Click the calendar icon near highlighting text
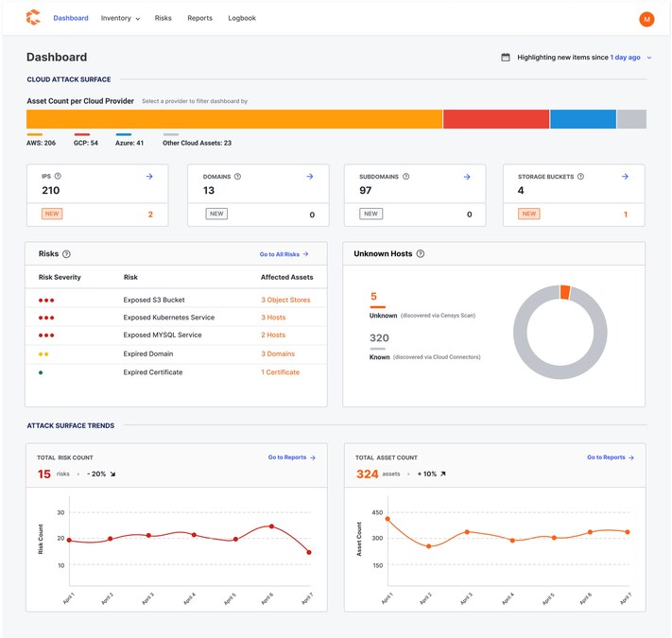Screen dimensions: 672x638 pyautogui.click(x=506, y=57)
